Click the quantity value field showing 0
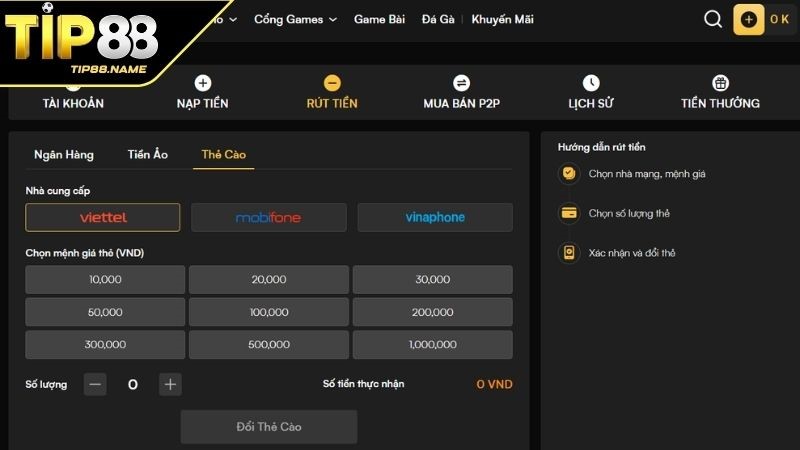 133,384
